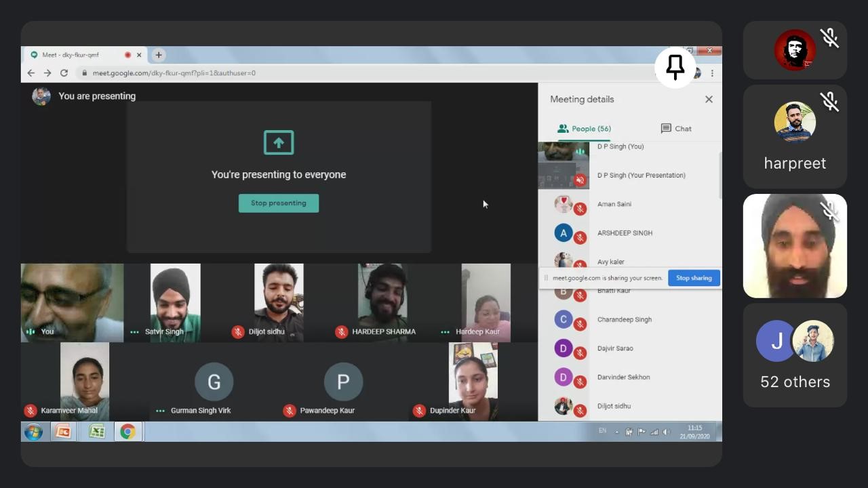
Task: Click Chrome icon in the taskbar
Action: pyautogui.click(x=127, y=432)
